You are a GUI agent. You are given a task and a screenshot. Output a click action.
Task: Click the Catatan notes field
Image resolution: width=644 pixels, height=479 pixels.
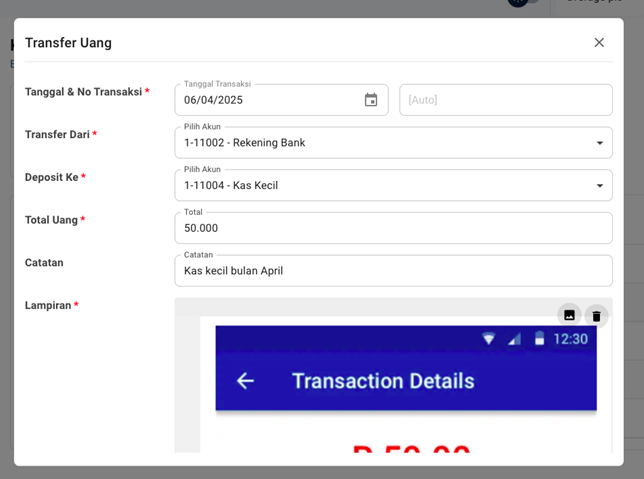[x=393, y=271]
